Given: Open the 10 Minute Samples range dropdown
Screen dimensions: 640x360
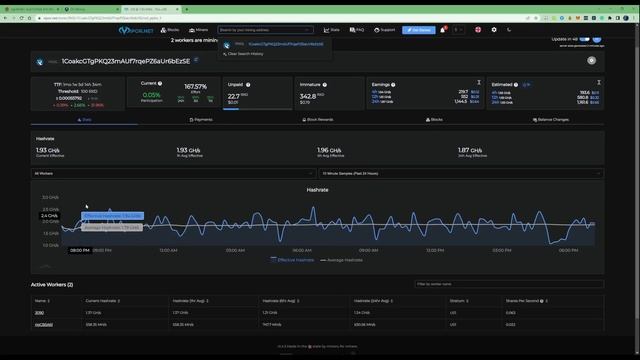Looking at the screenshot, I should [x=461, y=173].
